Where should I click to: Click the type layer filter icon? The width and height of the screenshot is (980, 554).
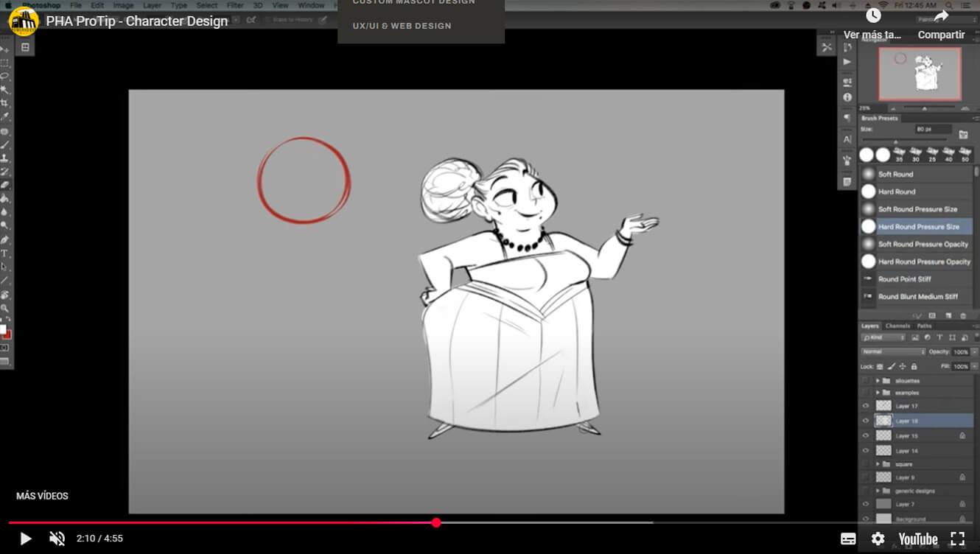(x=939, y=337)
